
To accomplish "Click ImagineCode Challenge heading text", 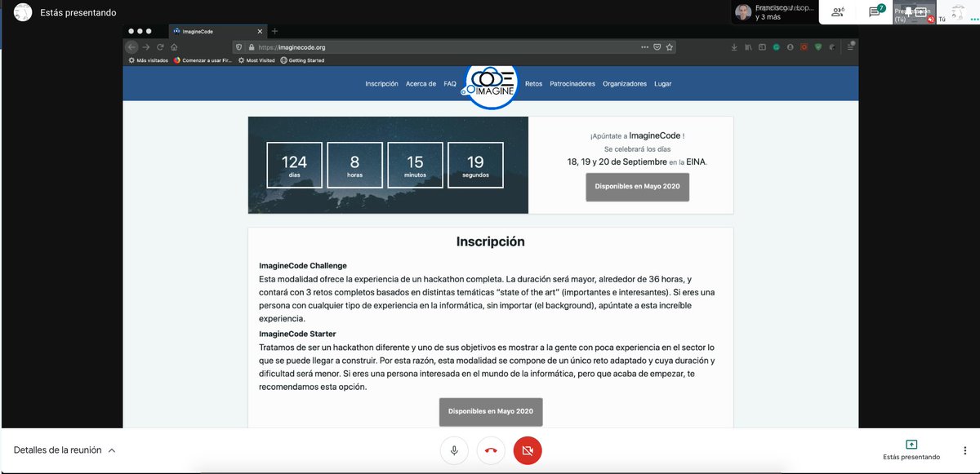I will point(303,266).
